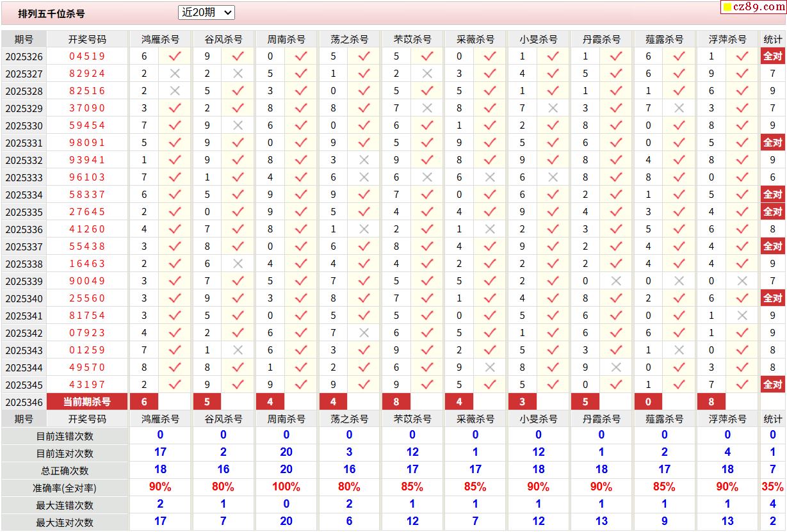Click the cross mark for 谷风杀号 in row 2025327
This screenshot has width=787, height=532.
click(x=238, y=74)
